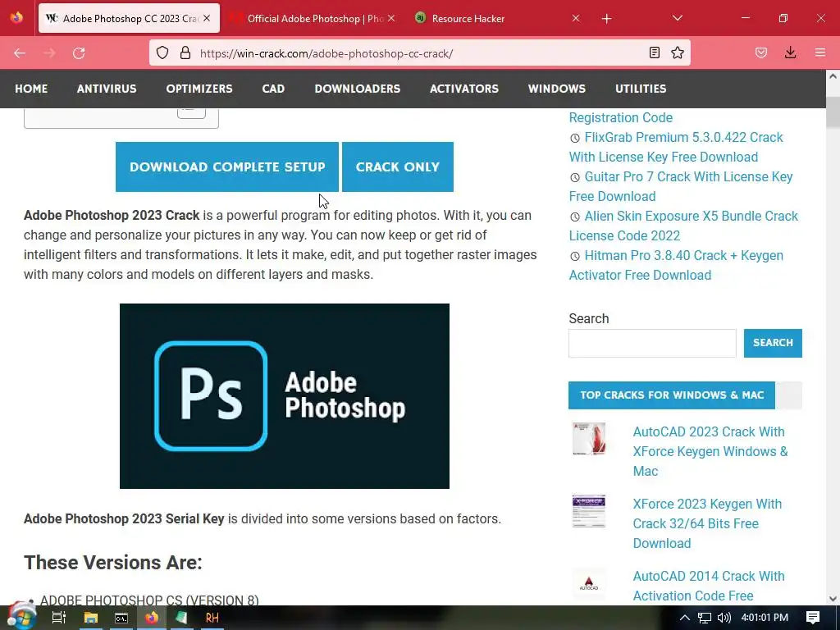Open XForce 2023 Keygen With Crack link
This screenshot has height=630, width=840.
[x=707, y=523]
